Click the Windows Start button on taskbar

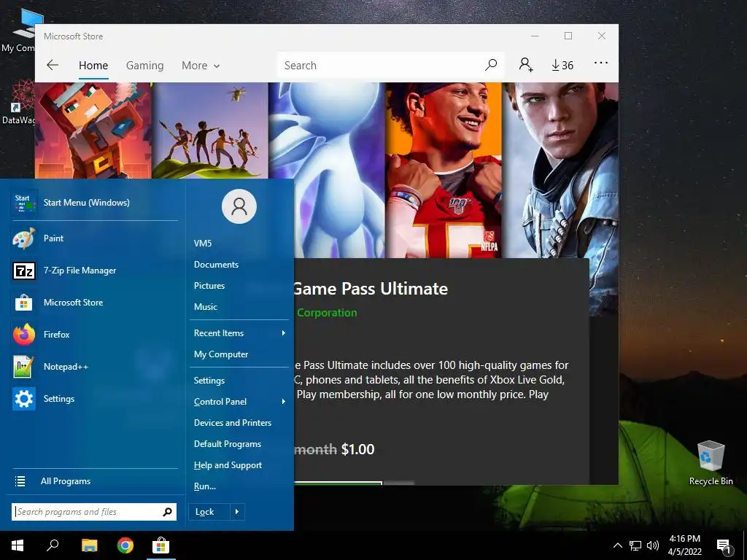point(18,545)
